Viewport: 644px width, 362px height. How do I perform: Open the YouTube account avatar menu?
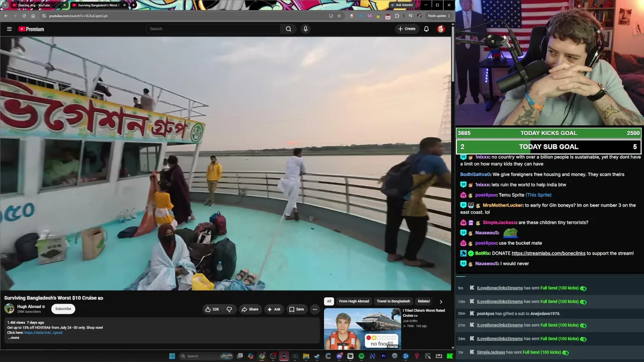441,29
